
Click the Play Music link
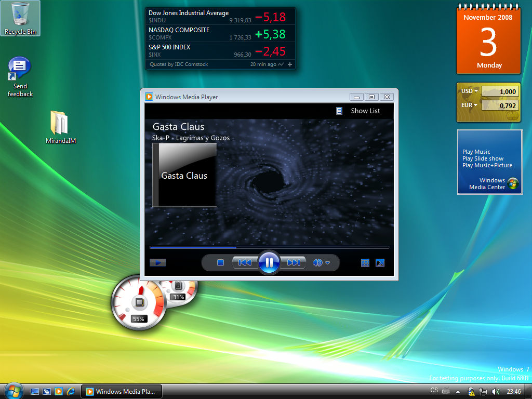476,152
